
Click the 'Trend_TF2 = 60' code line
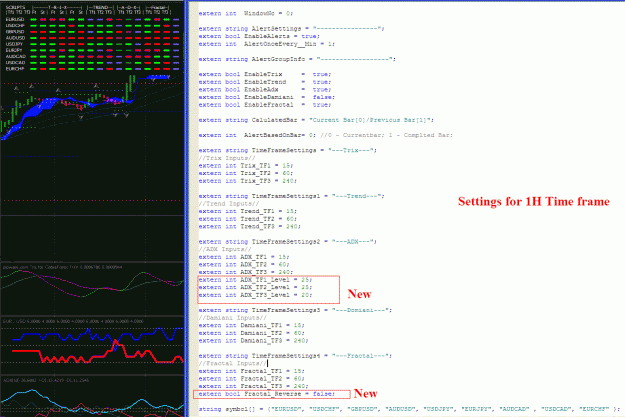(248, 219)
